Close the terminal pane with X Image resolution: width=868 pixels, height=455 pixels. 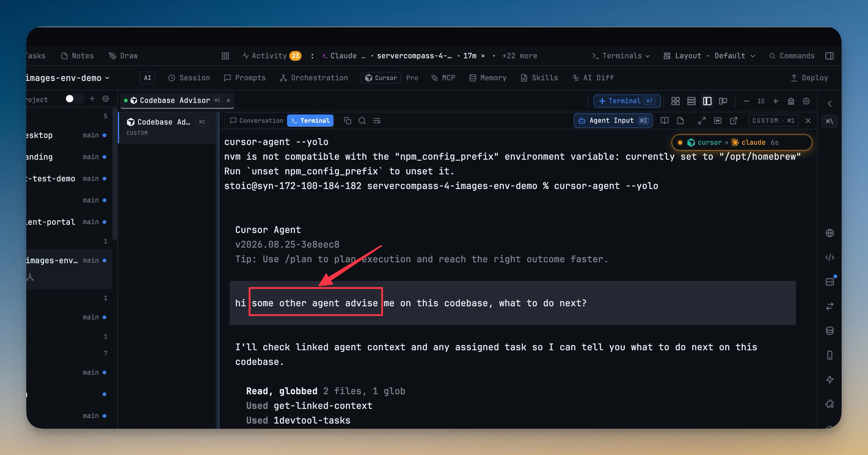point(808,121)
